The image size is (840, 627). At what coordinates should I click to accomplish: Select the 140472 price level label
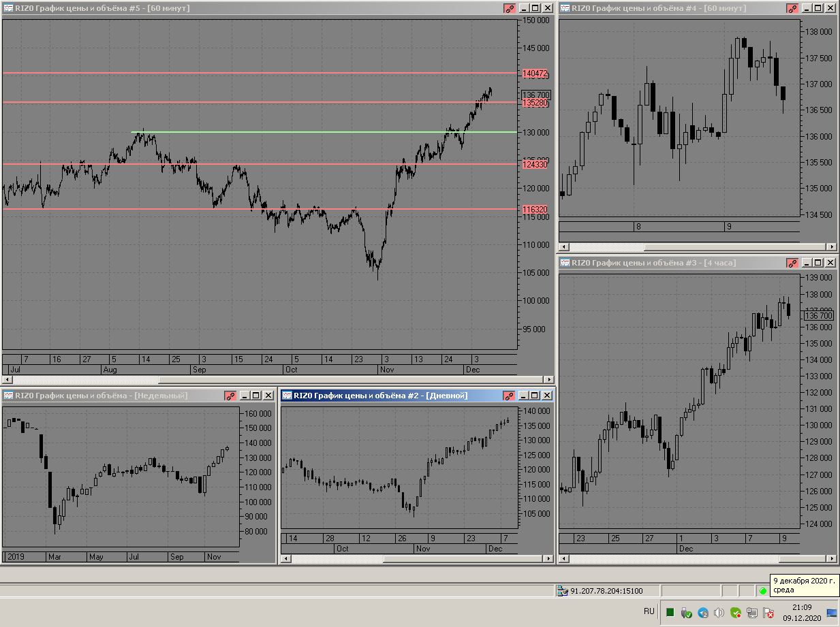pyautogui.click(x=535, y=73)
